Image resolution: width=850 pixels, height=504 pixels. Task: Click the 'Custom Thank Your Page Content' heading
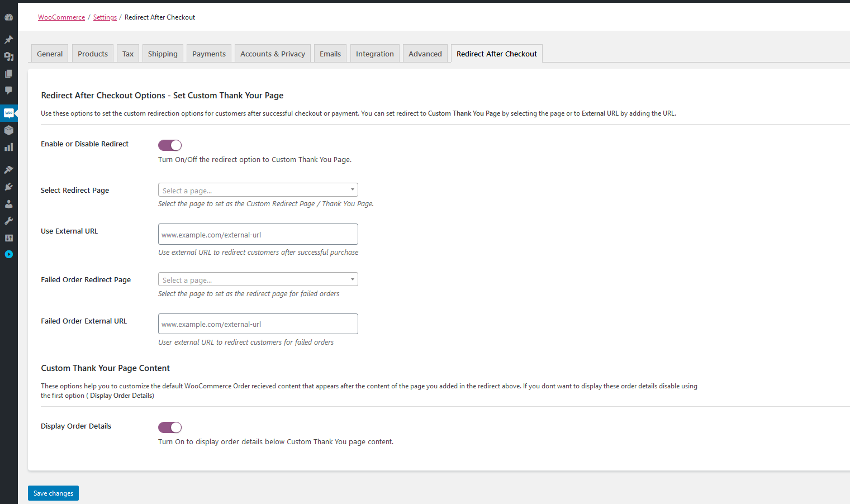[x=105, y=368]
